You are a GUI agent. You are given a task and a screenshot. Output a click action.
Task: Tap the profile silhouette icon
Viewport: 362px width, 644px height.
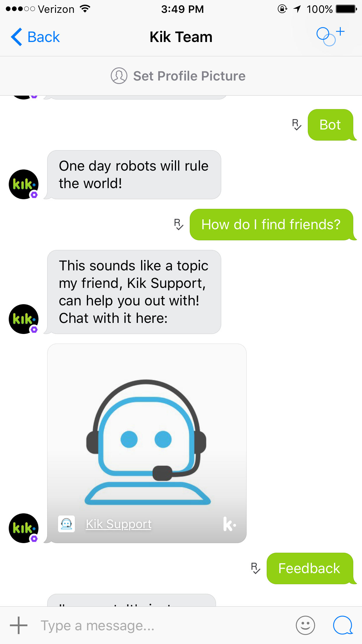click(119, 76)
